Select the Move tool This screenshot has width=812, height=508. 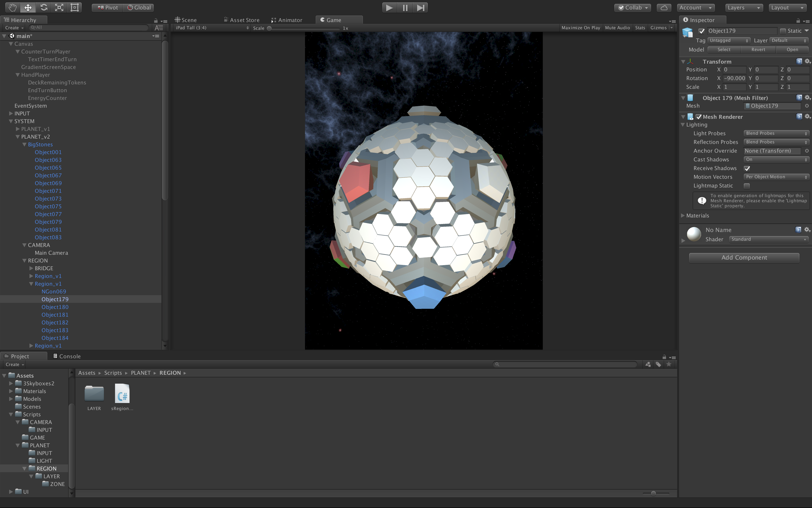pyautogui.click(x=28, y=7)
